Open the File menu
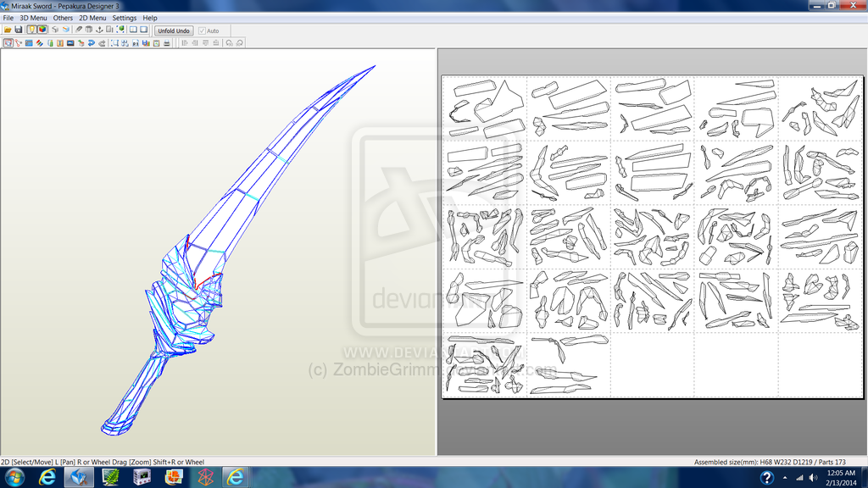The width and height of the screenshot is (868, 488). (8, 18)
